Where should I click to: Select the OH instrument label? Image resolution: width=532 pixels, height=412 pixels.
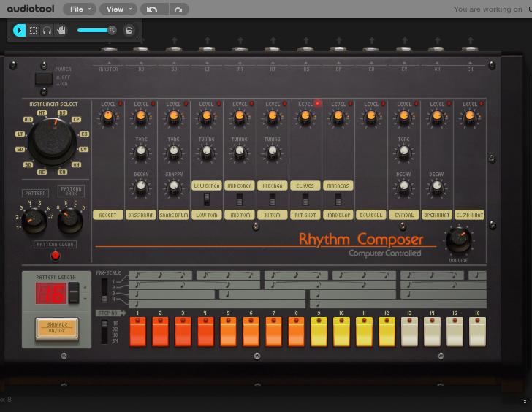point(76,165)
